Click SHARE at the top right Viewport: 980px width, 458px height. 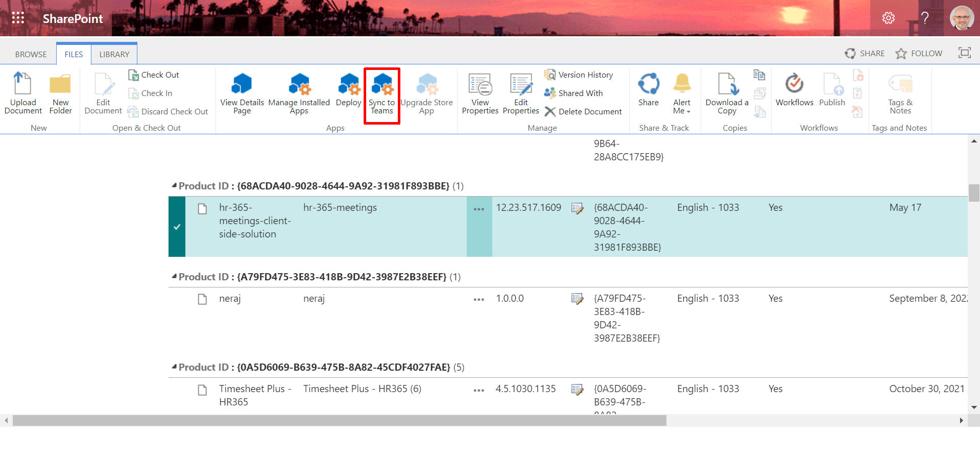pos(865,53)
